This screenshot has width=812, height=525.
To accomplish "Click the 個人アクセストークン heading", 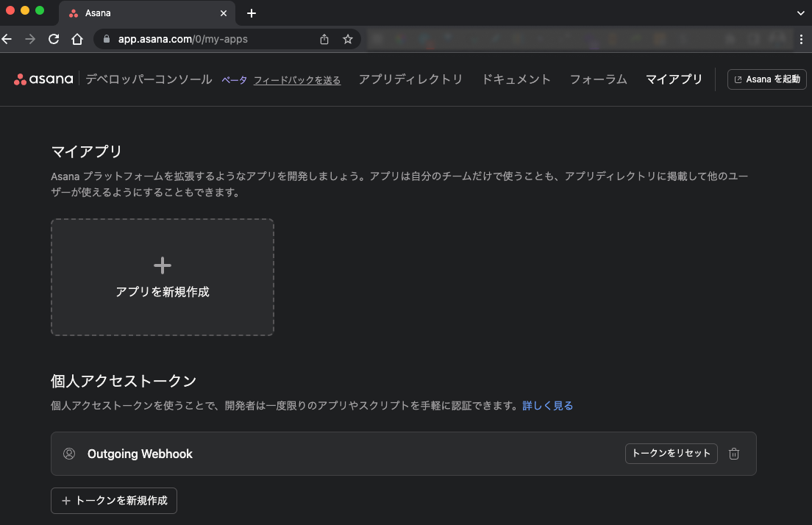I will (124, 381).
